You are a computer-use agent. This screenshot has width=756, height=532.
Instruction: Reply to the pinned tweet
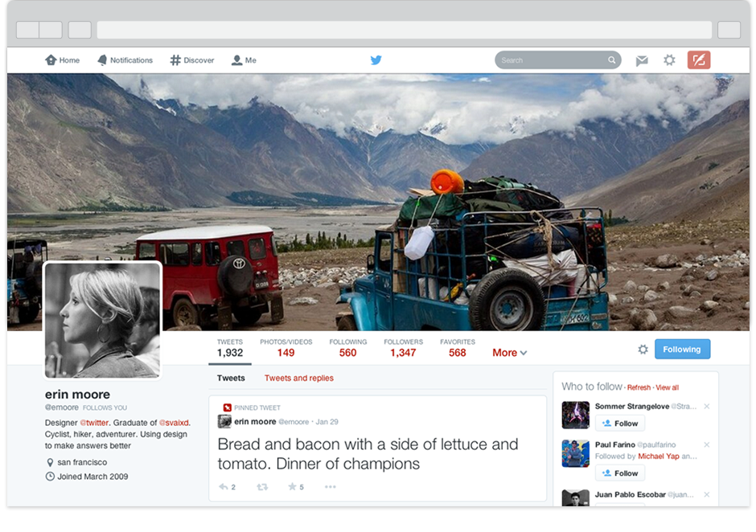[224, 487]
